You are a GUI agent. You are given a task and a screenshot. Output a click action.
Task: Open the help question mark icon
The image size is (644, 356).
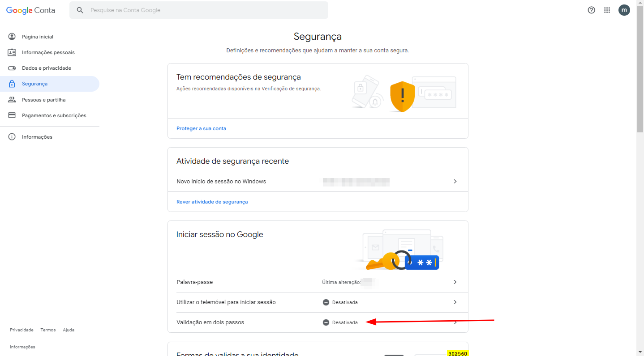(592, 10)
